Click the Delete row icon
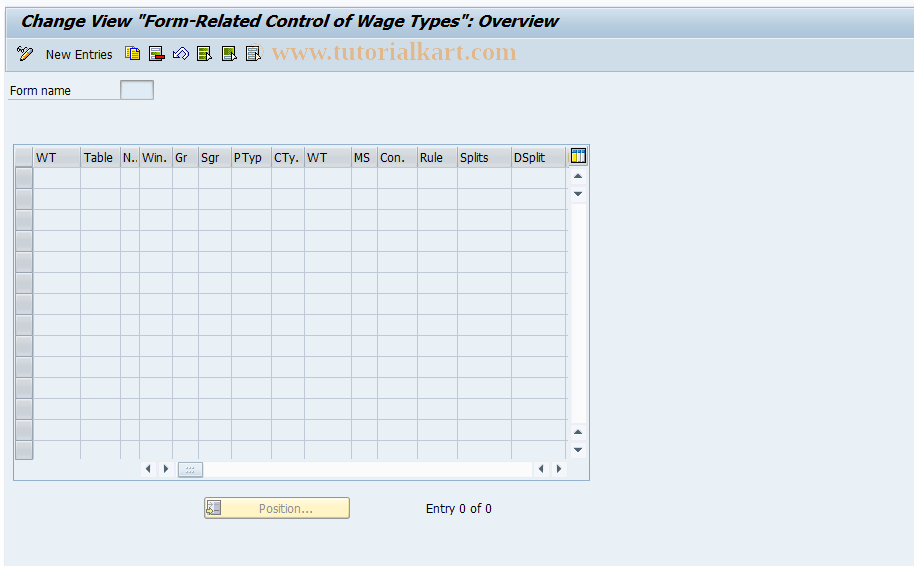This screenshot has height=566, width=914. coord(157,54)
